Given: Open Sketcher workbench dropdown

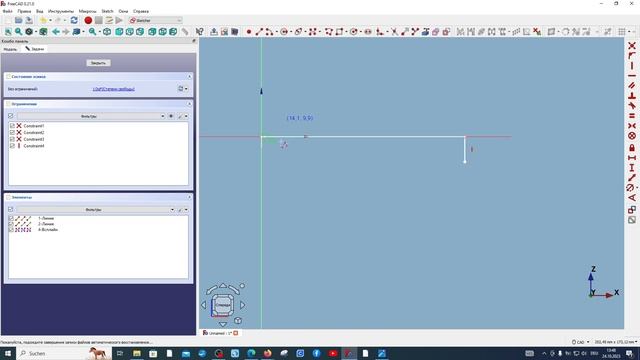Looking at the screenshot, I should 155,20.
